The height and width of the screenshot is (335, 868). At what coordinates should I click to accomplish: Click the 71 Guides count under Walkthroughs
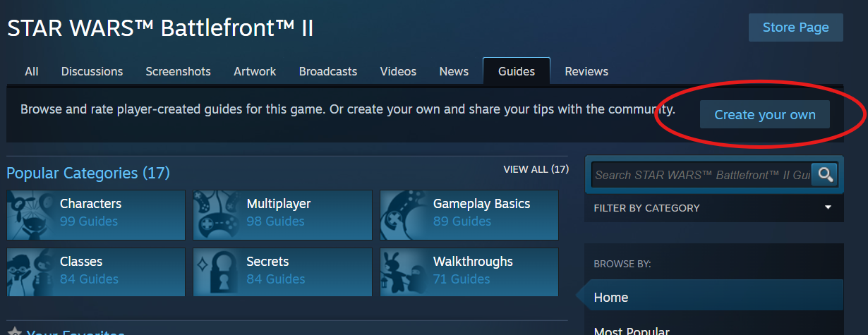click(x=462, y=279)
